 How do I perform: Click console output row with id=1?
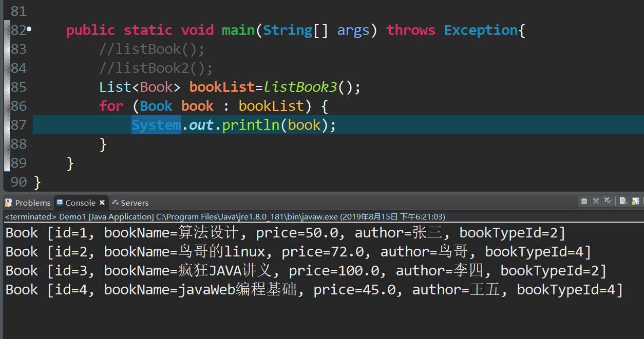(x=286, y=233)
